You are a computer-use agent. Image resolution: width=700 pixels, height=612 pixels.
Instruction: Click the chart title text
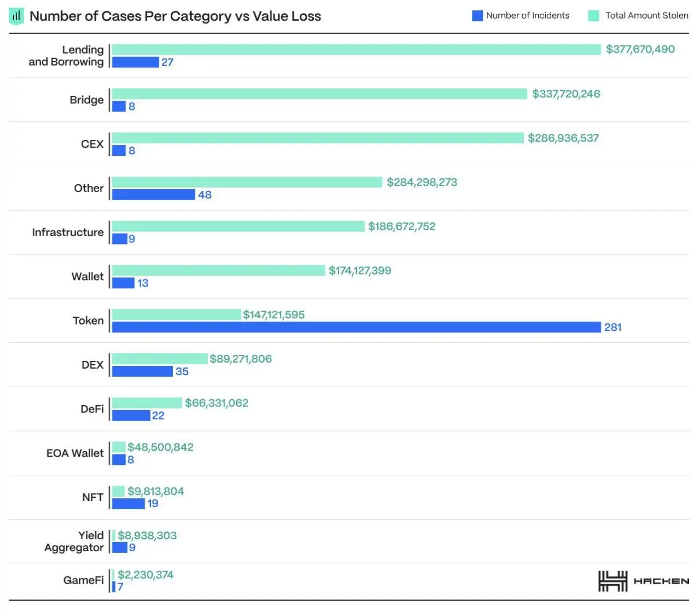175,16
